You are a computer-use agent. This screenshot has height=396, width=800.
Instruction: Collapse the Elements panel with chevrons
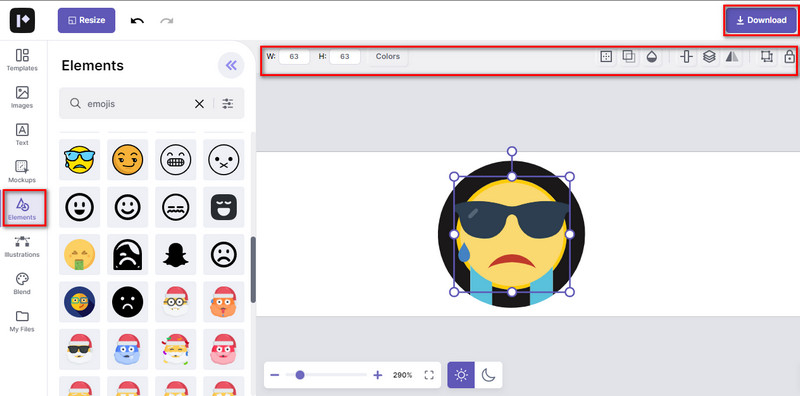(x=231, y=65)
